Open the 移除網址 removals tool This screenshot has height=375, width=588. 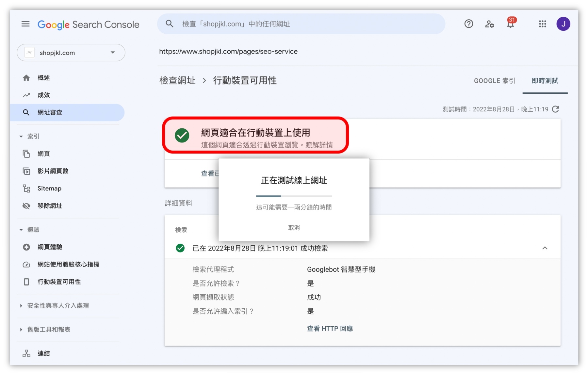(50, 206)
